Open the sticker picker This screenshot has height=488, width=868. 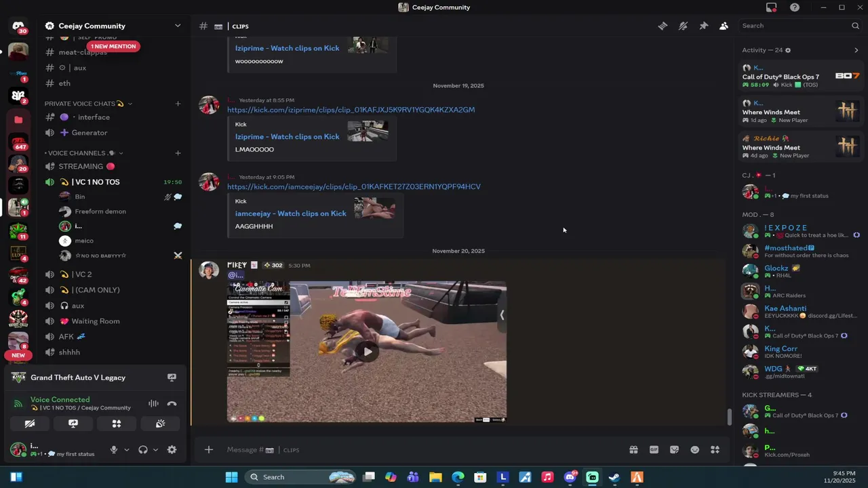point(674,449)
